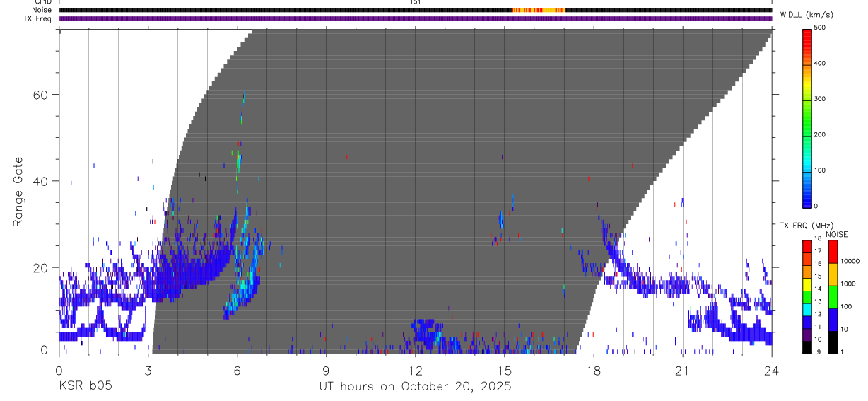Pick the blue bottom of the width colorbar
Viewport: 868px width, 401px height.
(x=807, y=199)
